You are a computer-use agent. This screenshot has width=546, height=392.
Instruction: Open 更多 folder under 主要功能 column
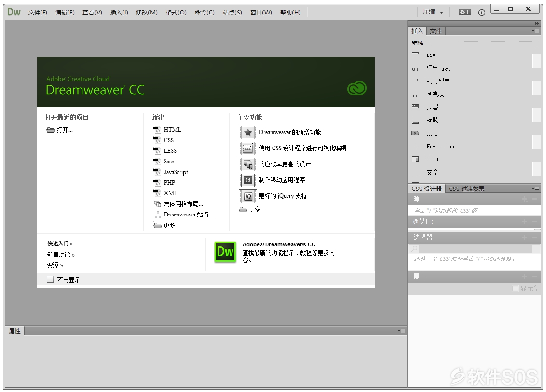click(252, 209)
